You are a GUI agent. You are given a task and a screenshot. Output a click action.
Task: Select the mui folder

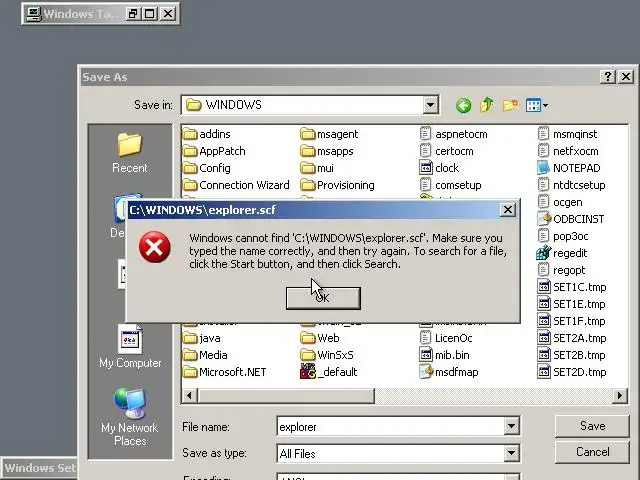pos(317,168)
